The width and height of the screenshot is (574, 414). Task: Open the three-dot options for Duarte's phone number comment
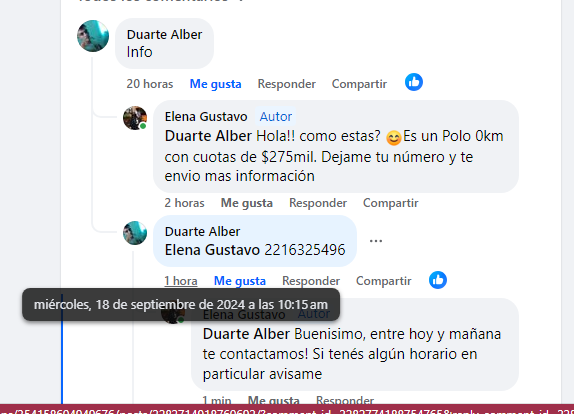[376, 241]
